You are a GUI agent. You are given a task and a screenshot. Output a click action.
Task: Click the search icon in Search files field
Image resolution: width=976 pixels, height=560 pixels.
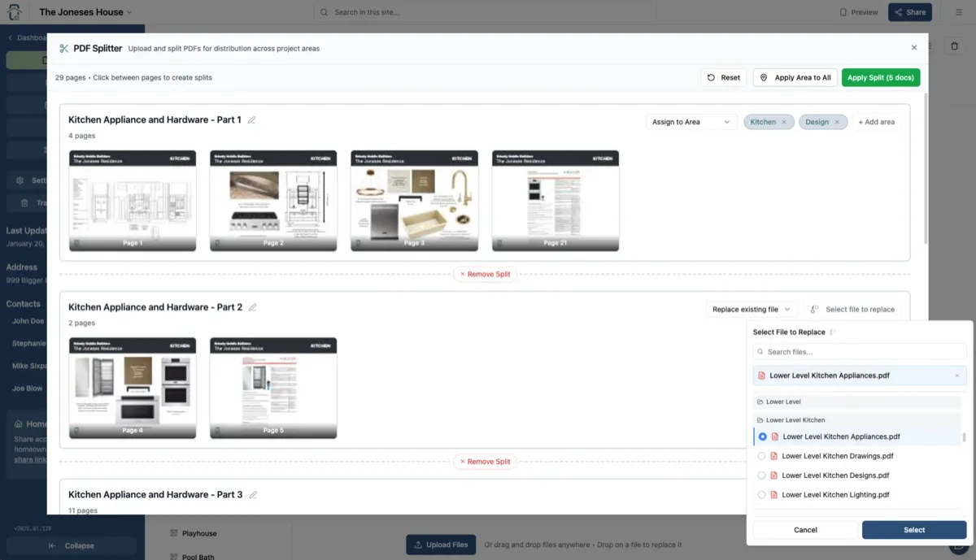(x=762, y=351)
